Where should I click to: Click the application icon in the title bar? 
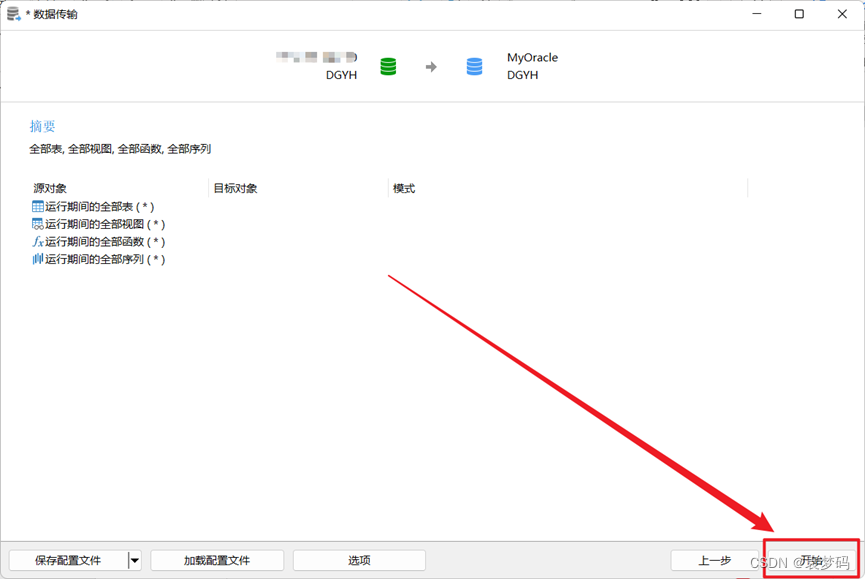point(12,13)
